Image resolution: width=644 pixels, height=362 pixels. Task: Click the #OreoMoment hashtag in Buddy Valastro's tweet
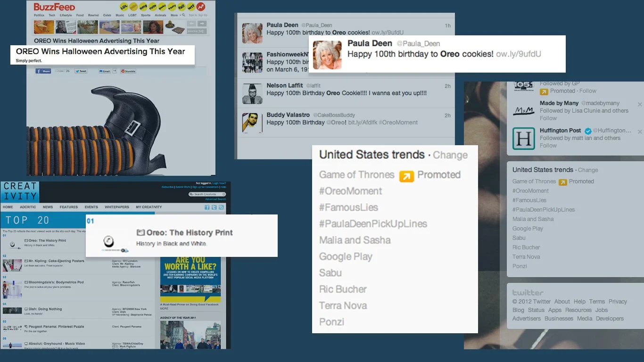[398, 123]
